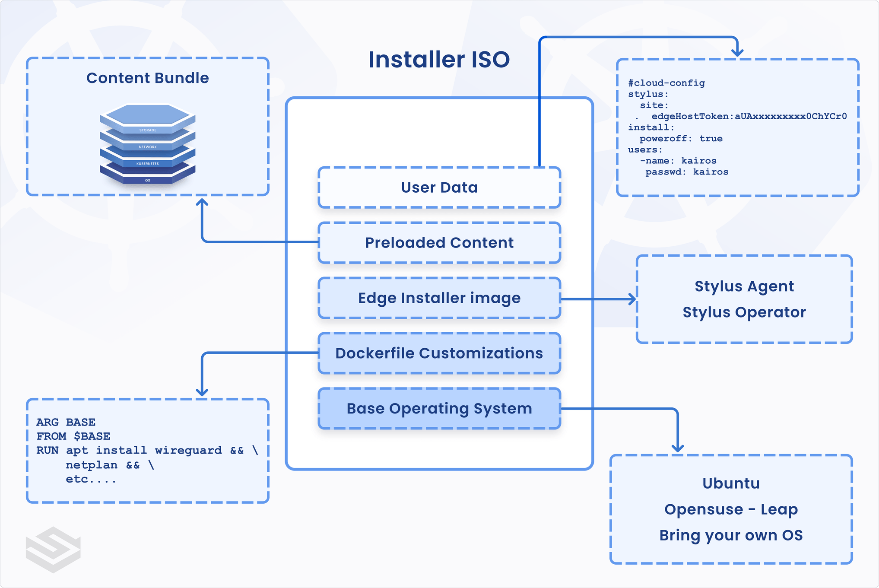The width and height of the screenshot is (879, 588).
Task: Click the OS layer of the stack
Action: (148, 180)
